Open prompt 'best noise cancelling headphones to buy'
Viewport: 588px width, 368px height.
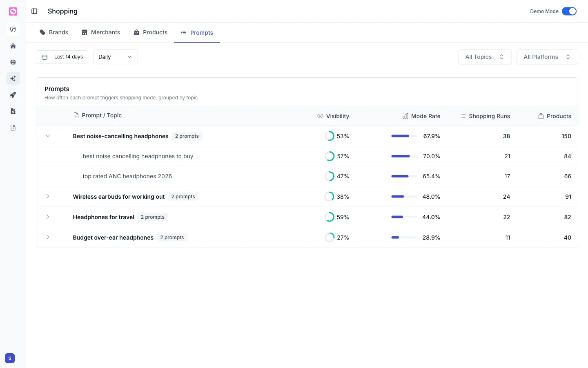[138, 156]
